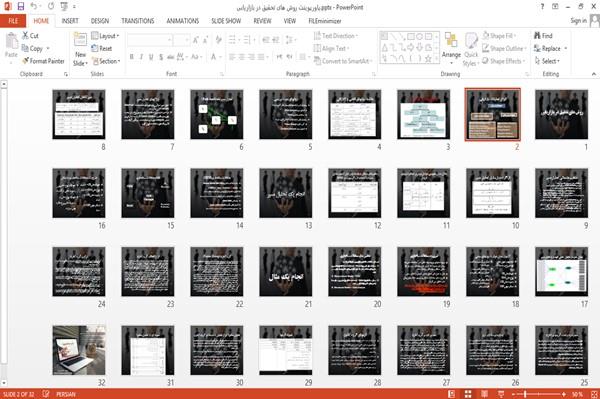Viewport: 600px width, 399px height.
Task: Open PowerPoint Help question mark
Action: tap(542, 7)
